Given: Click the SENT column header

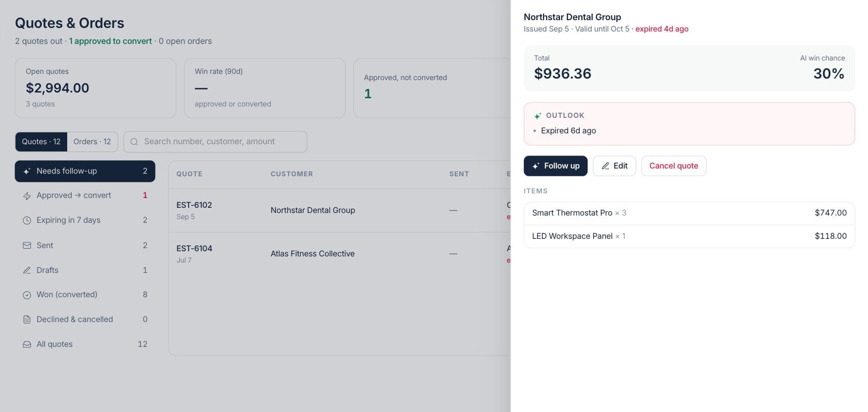Looking at the screenshot, I should pyautogui.click(x=459, y=174).
